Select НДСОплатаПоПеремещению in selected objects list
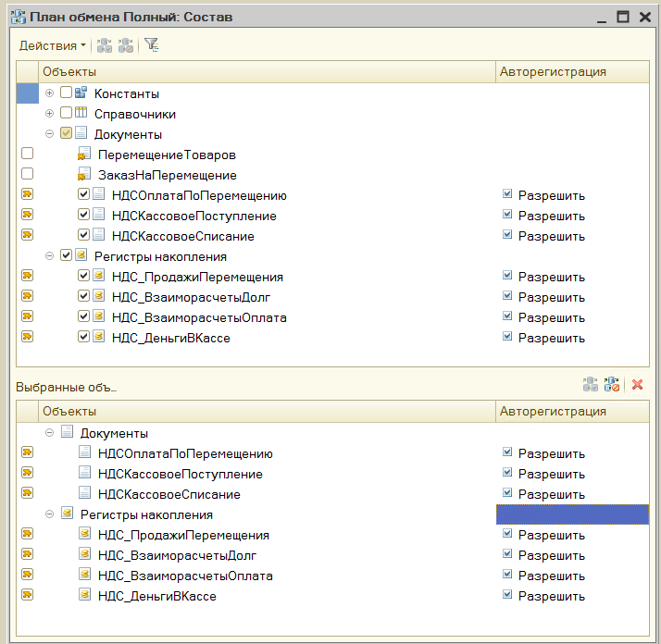Image resolution: width=661 pixels, height=644 pixels. (x=185, y=453)
